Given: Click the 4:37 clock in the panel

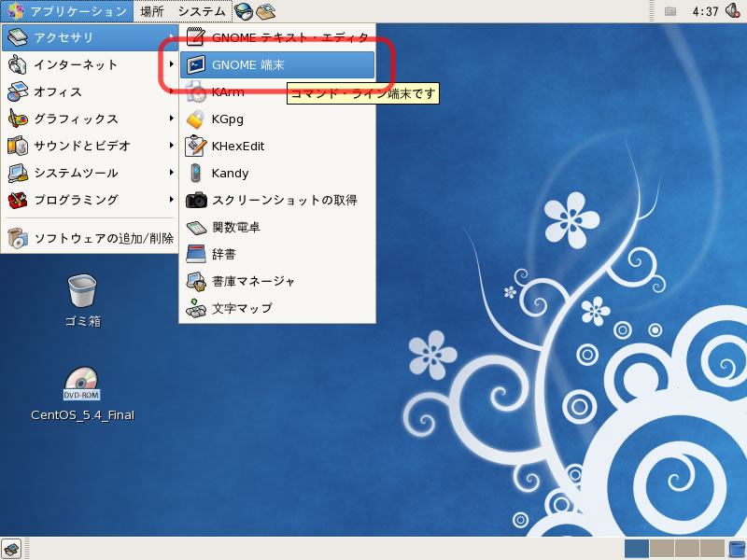Looking at the screenshot, I should click(x=705, y=11).
